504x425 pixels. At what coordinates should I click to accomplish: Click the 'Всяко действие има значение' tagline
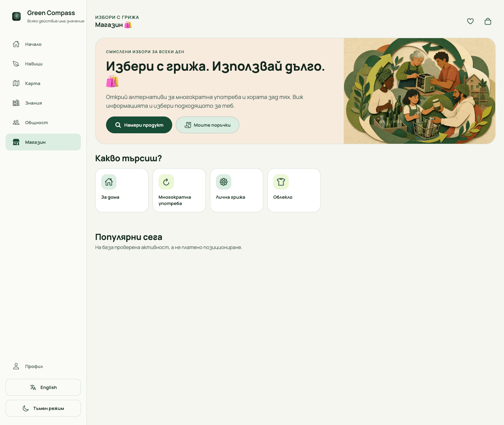point(56,21)
